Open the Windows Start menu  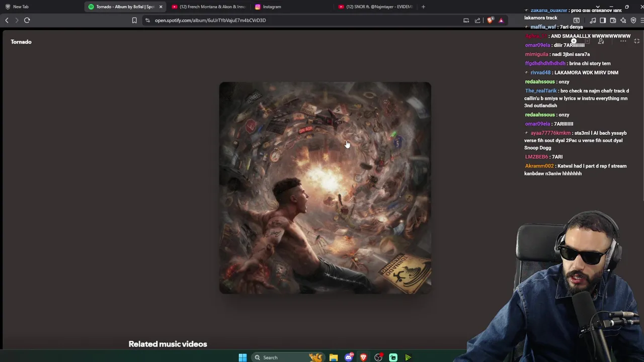(243, 357)
